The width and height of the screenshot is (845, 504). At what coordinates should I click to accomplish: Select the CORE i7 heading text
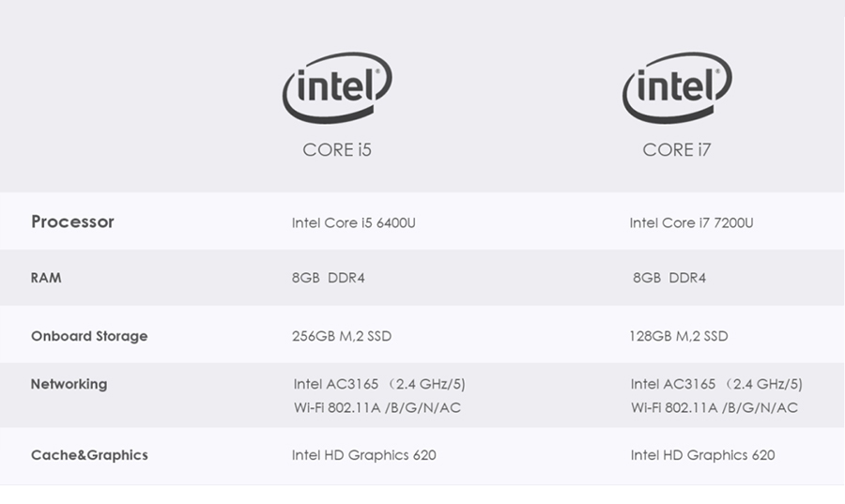pyautogui.click(x=676, y=149)
